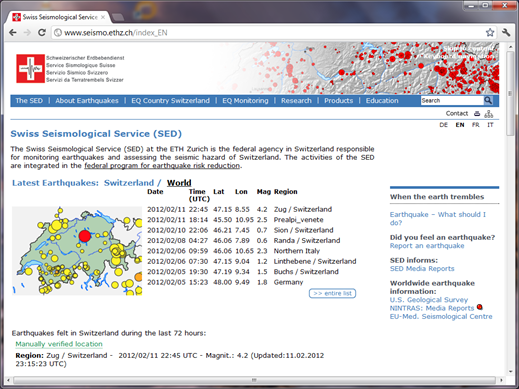Select the Northern Italy earthquake row
This screenshot has height=389, width=519.
(252, 251)
